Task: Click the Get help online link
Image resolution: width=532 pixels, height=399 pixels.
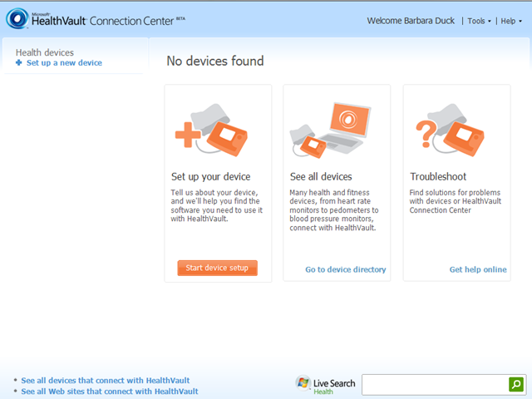Action: point(478,269)
